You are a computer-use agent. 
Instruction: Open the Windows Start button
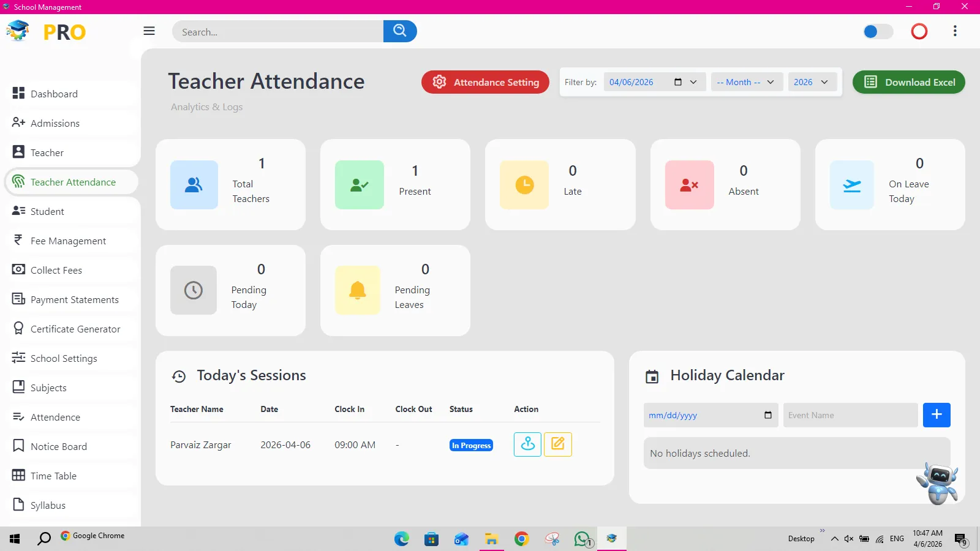pos(15,539)
